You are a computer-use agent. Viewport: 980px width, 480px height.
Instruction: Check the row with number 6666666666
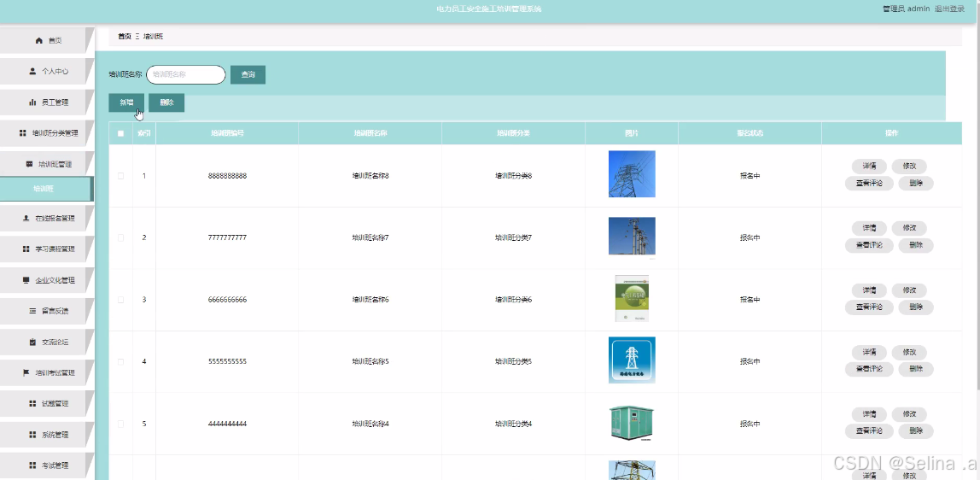[120, 300]
